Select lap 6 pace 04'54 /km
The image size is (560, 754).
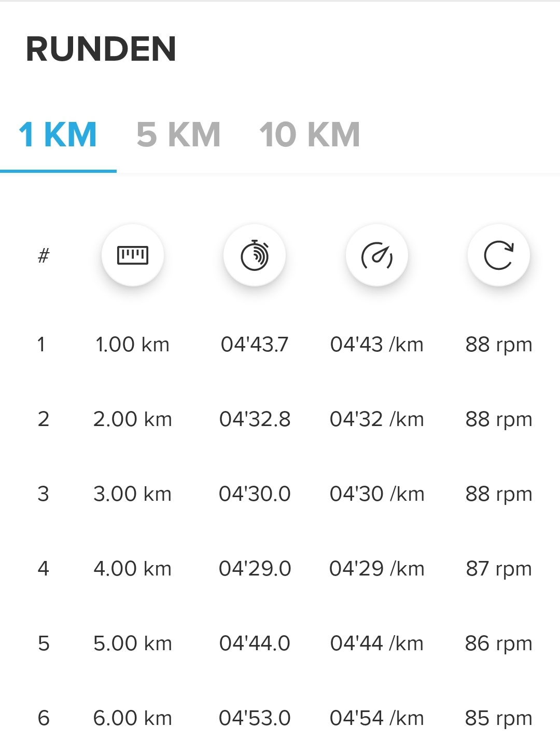(x=377, y=718)
